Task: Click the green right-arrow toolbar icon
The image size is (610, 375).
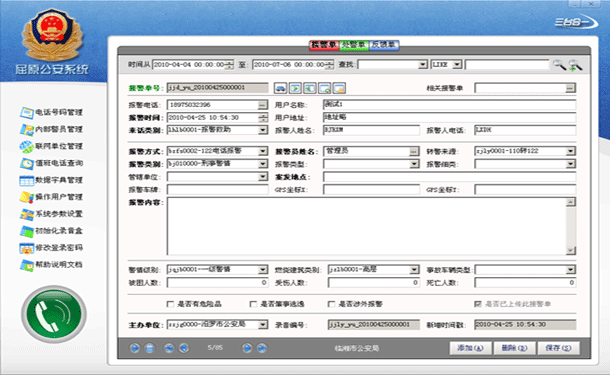Action: tap(295, 88)
